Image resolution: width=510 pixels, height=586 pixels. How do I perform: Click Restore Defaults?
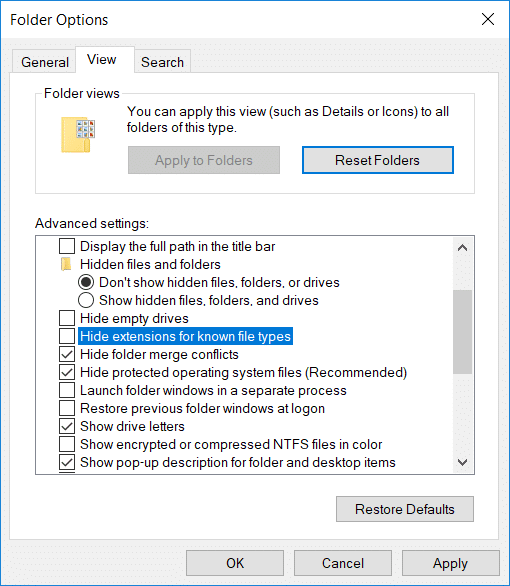click(405, 509)
